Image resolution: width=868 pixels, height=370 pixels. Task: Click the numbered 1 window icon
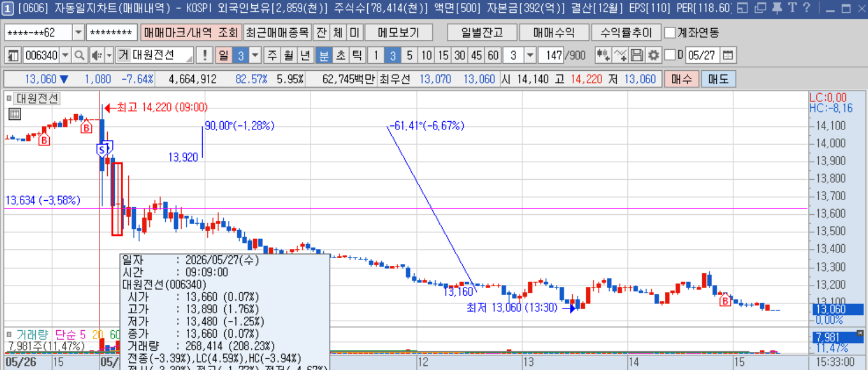9,8
